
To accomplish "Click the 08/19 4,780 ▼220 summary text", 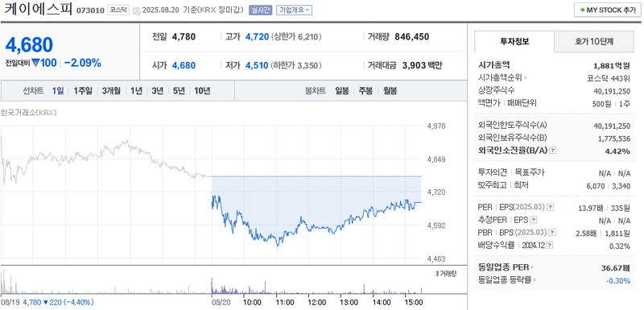I will pos(47,302).
